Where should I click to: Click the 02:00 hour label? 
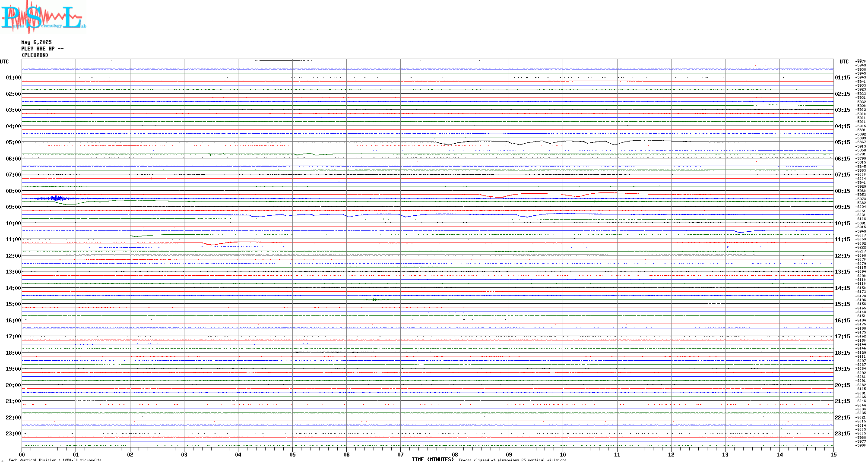click(x=13, y=94)
